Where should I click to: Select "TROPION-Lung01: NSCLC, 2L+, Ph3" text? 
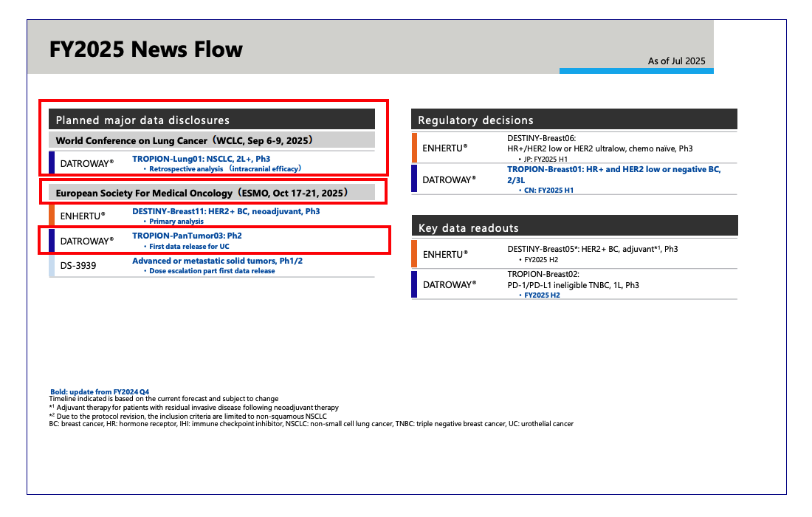(201, 159)
